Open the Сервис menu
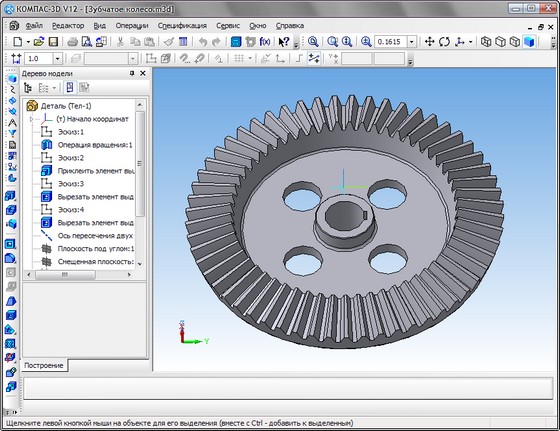 coord(228,26)
